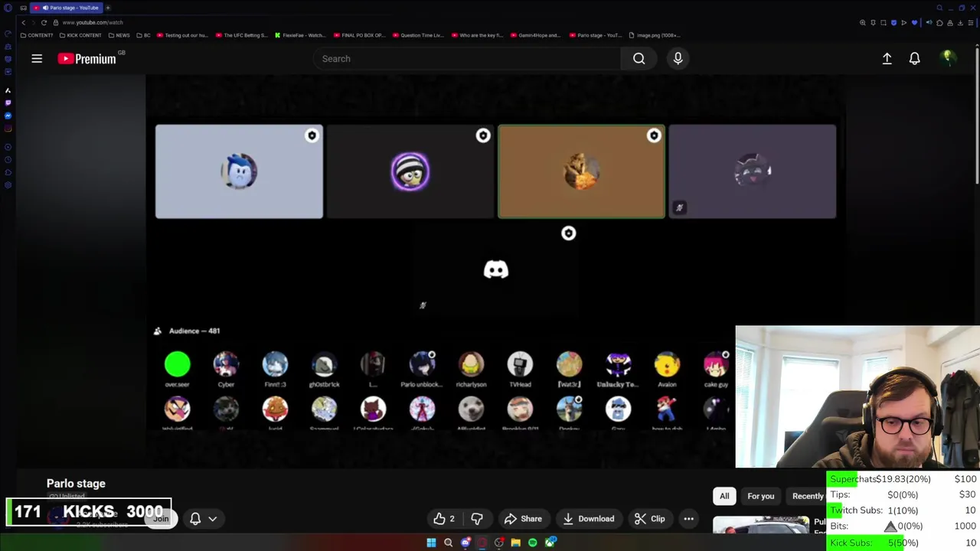Click the richarlyson audience avatar
The width and height of the screenshot is (980, 551).
[471, 364]
